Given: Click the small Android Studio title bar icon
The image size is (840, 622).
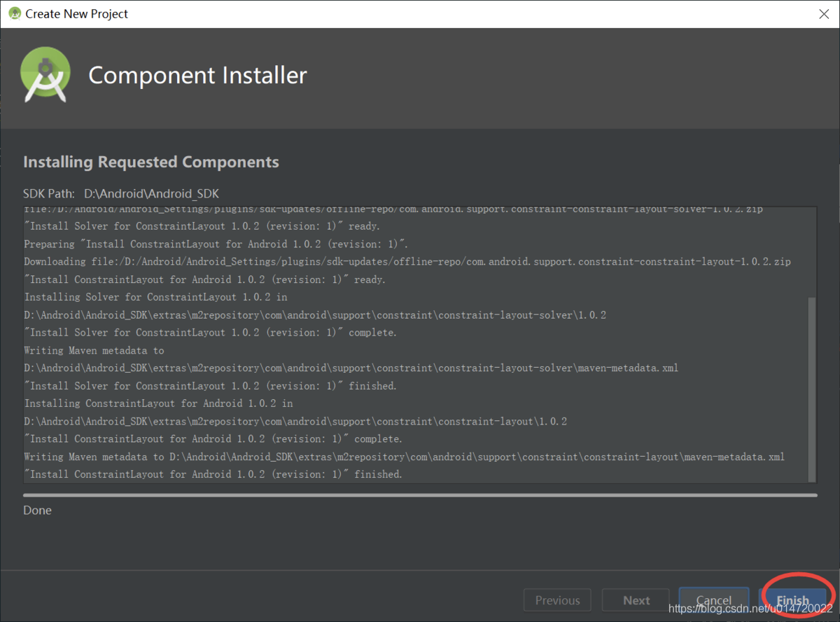Looking at the screenshot, I should (14, 13).
